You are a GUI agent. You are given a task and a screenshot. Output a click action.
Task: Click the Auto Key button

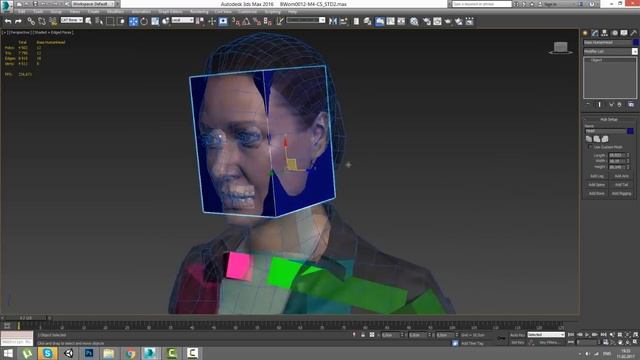tap(517, 335)
